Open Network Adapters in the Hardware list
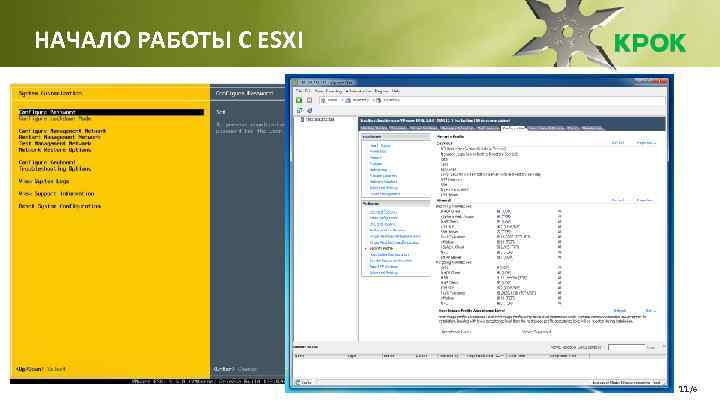The image size is (720, 405). [x=383, y=181]
